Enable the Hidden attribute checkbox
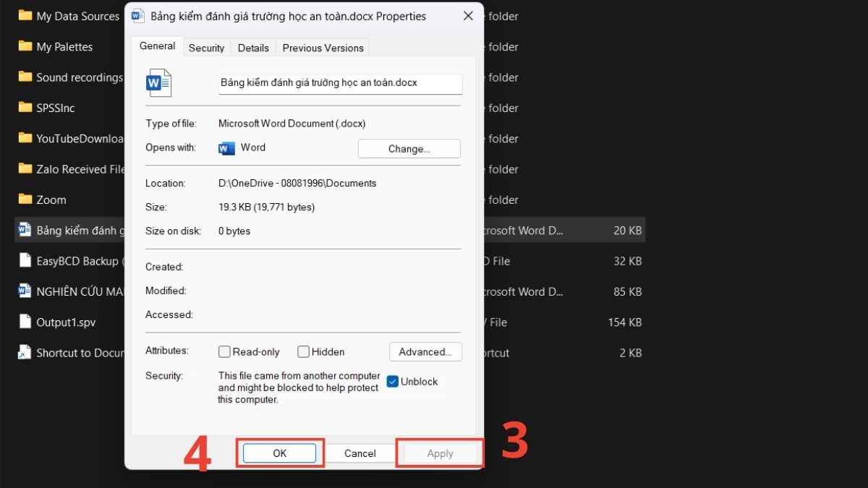The image size is (868, 488). click(x=303, y=351)
